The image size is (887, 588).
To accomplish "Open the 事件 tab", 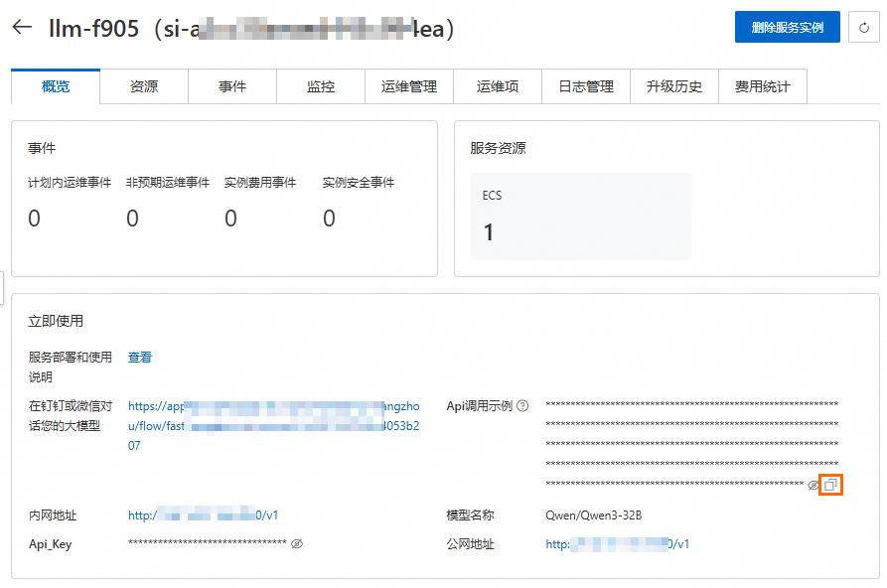I will pos(232,86).
